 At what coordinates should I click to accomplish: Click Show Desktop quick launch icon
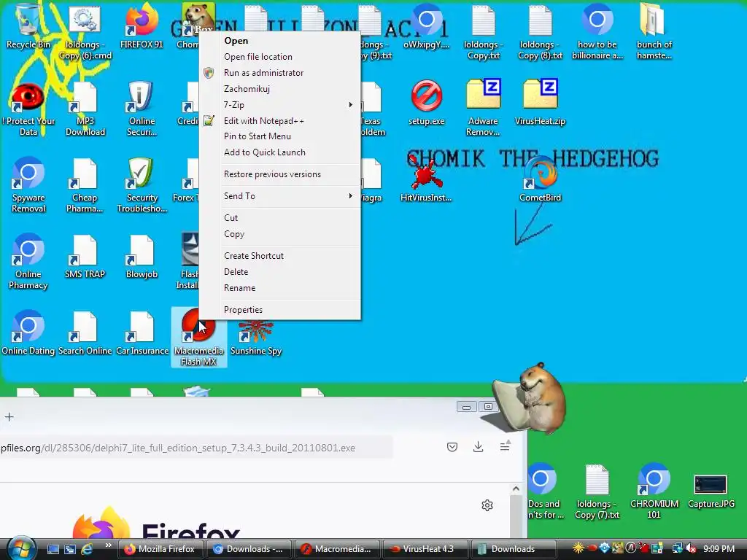53,549
